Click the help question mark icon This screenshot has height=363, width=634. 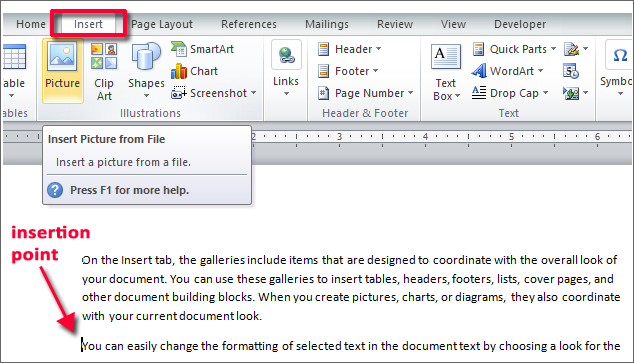pyautogui.click(x=55, y=190)
